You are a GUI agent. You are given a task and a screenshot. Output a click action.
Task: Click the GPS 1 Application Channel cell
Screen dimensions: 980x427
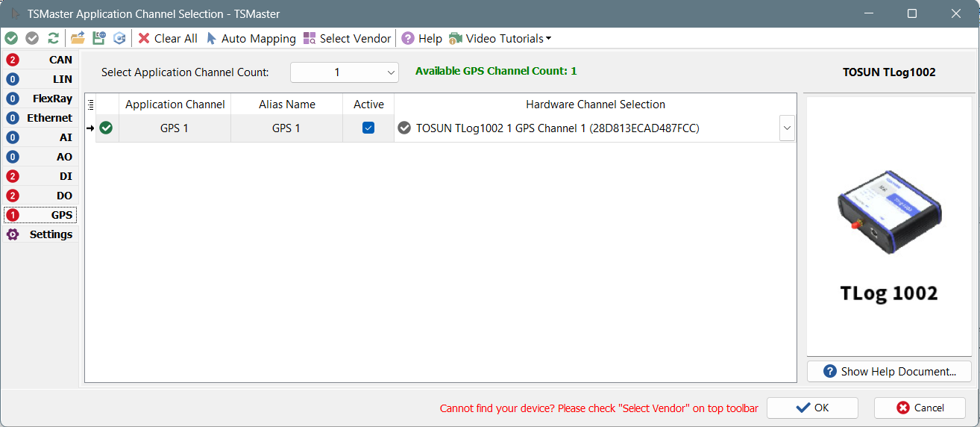pos(175,128)
